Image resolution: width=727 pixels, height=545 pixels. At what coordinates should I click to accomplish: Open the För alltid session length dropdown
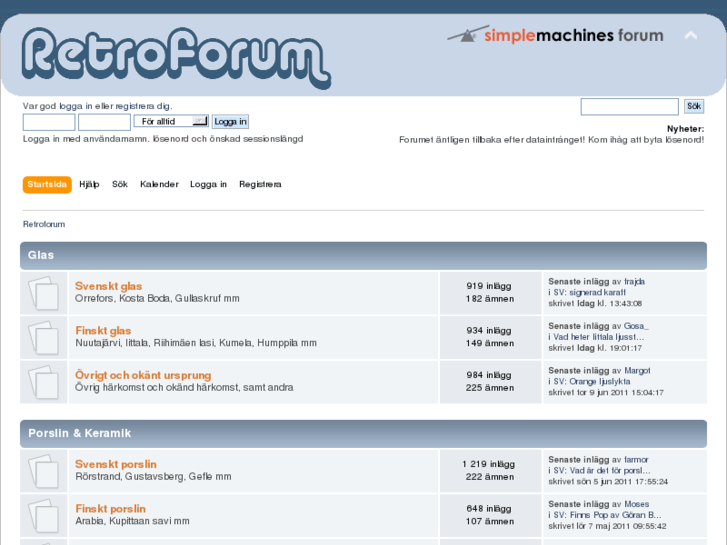[171, 121]
